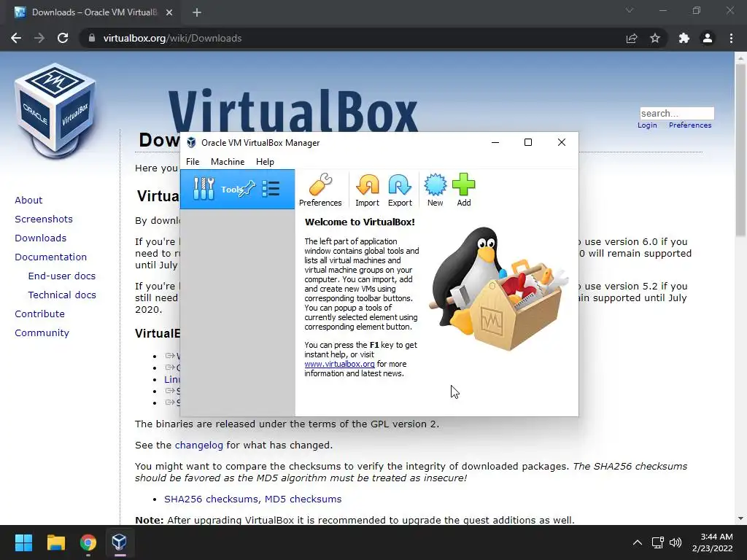The width and height of the screenshot is (747, 560).
Task: Bookmark this page with the star icon
Action: click(655, 38)
